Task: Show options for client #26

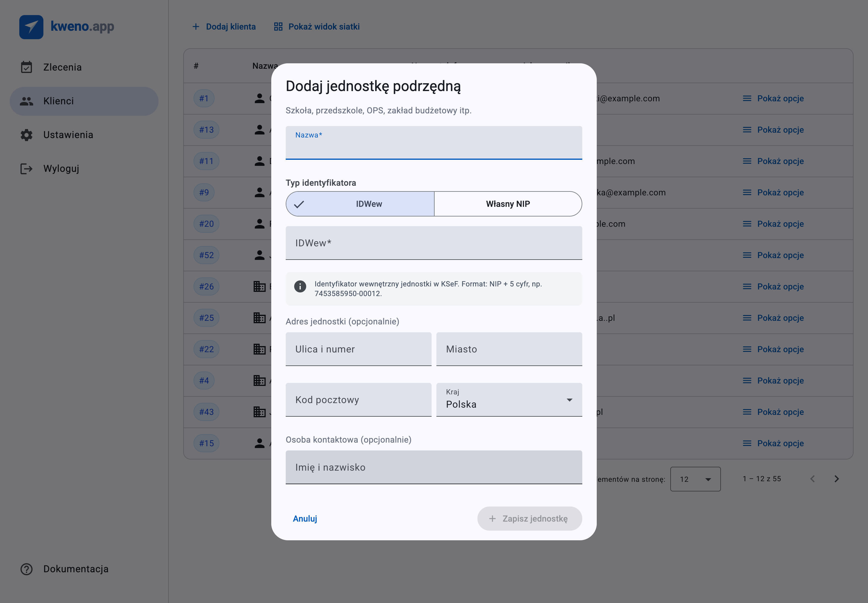Action: tap(773, 286)
